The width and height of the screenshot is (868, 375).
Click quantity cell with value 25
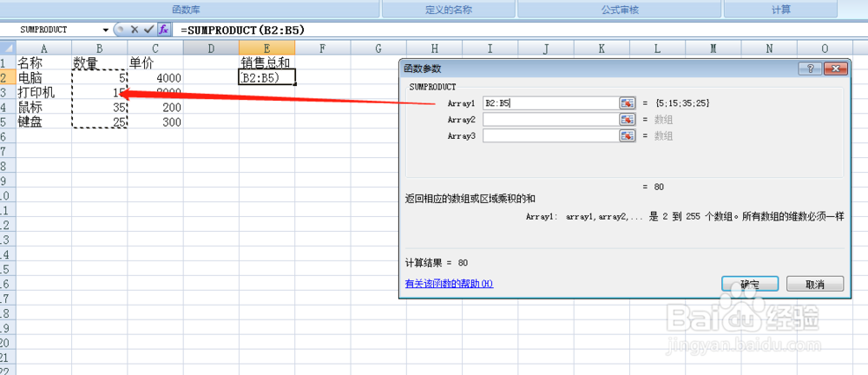click(99, 122)
